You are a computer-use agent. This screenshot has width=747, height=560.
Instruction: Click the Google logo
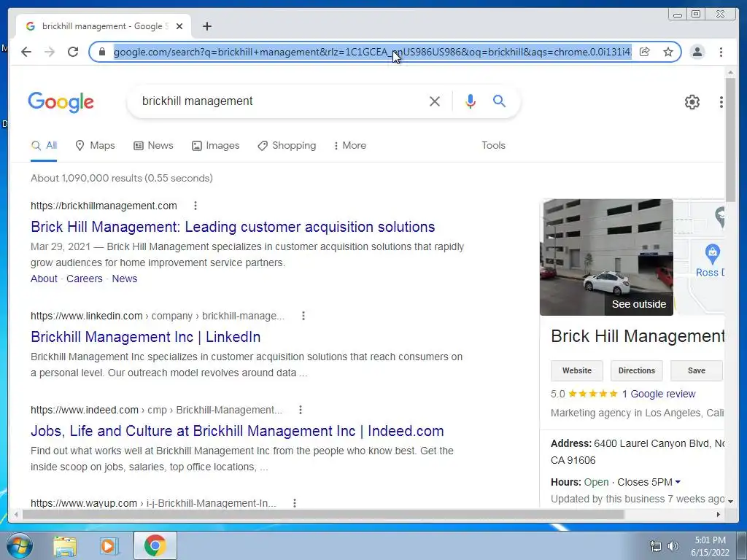point(61,102)
